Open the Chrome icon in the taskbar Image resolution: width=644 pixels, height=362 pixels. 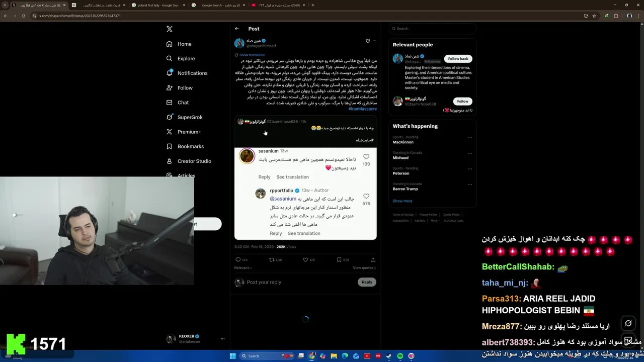[312, 356]
